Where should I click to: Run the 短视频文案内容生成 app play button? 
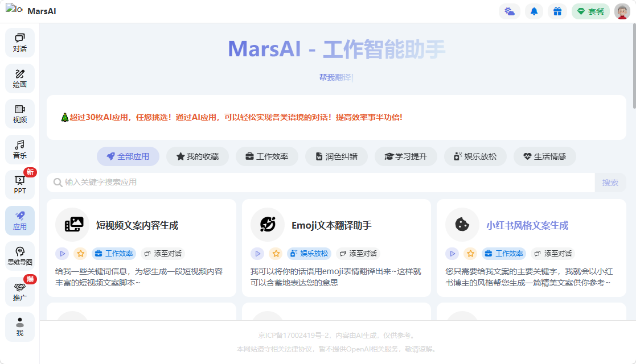[62, 254]
